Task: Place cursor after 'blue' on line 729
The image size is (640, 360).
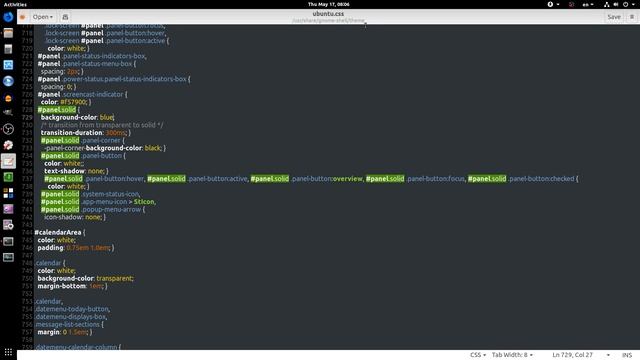Action: 114,118
